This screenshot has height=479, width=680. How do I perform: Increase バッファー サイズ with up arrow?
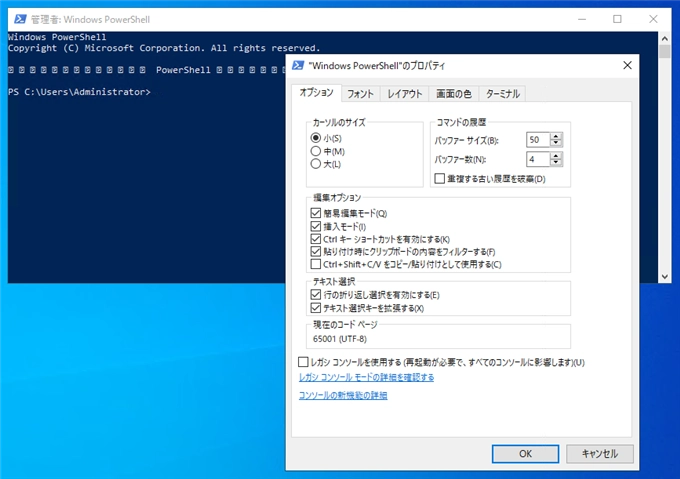pos(556,137)
